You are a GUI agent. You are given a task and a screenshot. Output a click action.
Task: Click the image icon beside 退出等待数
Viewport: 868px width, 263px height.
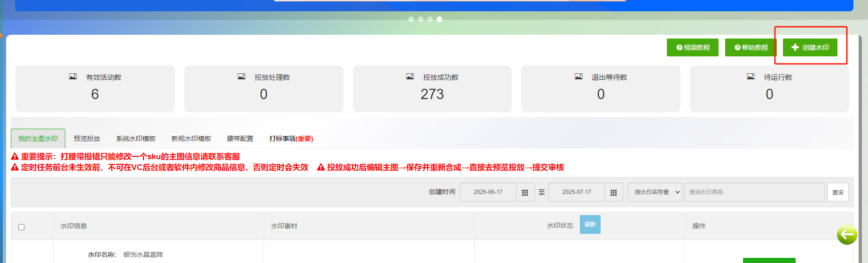click(579, 77)
